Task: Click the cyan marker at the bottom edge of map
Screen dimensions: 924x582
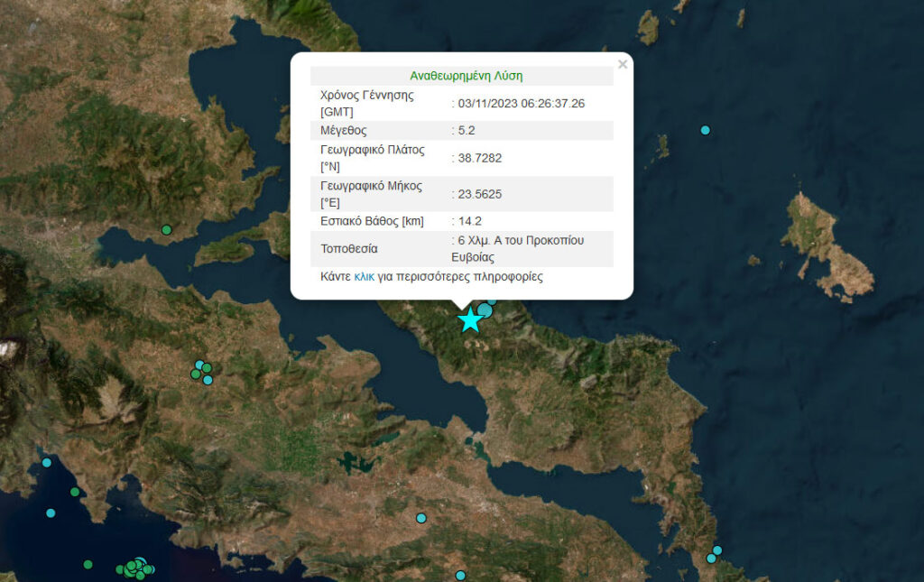Action: pyautogui.click(x=460, y=577)
